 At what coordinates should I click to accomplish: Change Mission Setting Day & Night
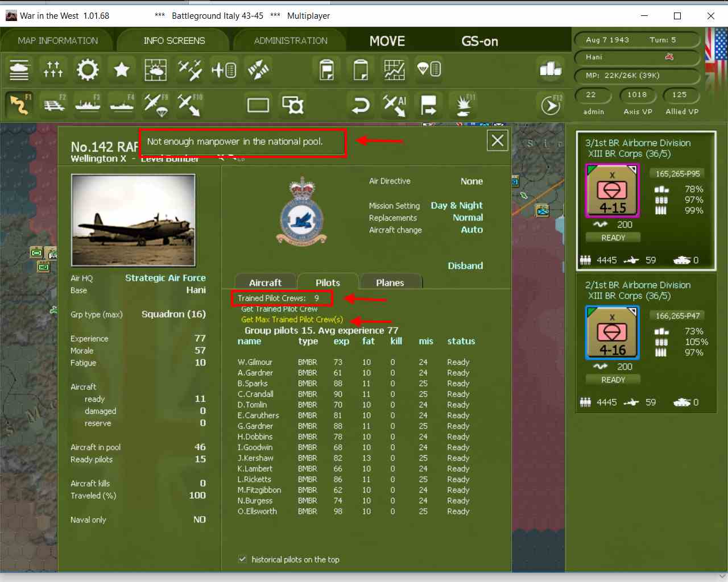(x=457, y=205)
